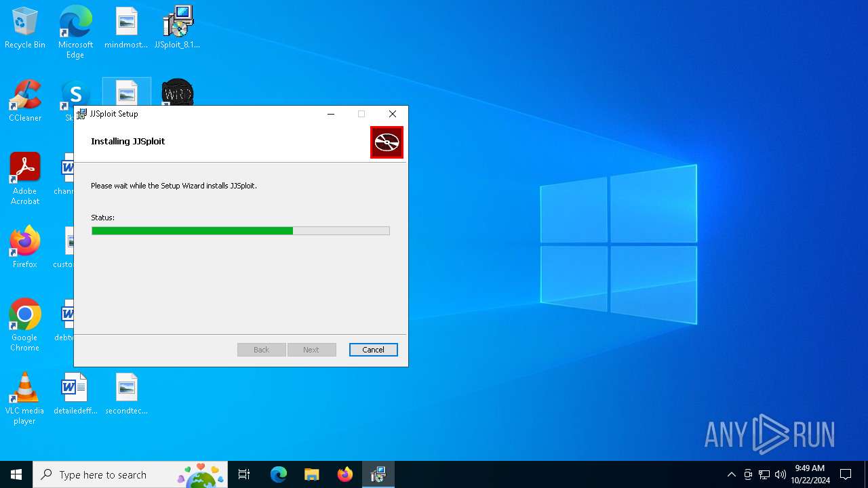
Task: Launch Firefox from the taskbar
Action: click(x=345, y=474)
